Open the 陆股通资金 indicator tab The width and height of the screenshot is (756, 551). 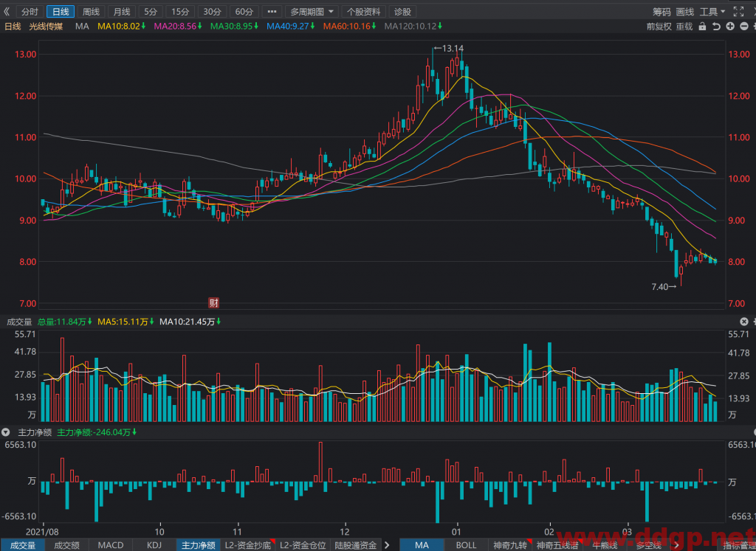click(x=355, y=545)
